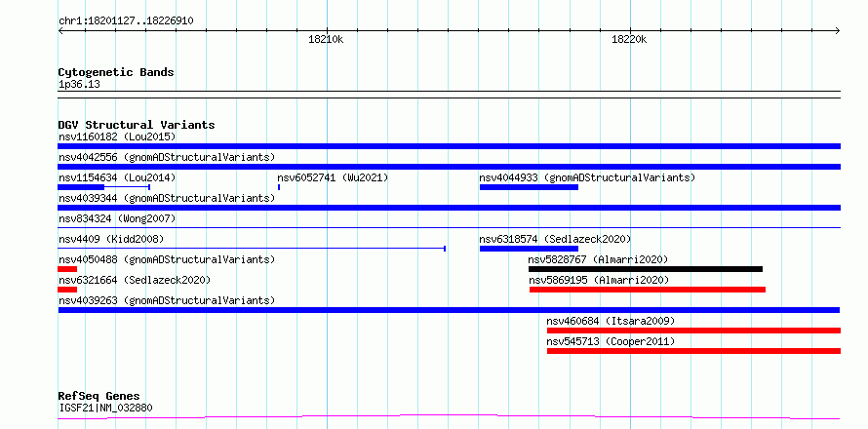Screen dimensions: 868x429
Task: Open the IGSF21|NM_032880 gene label
Action: [x=105, y=408]
